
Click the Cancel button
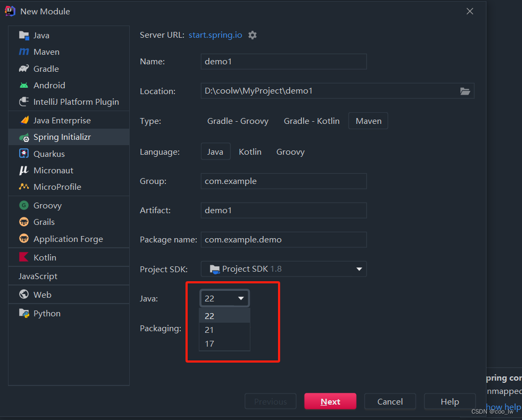pos(390,401)
